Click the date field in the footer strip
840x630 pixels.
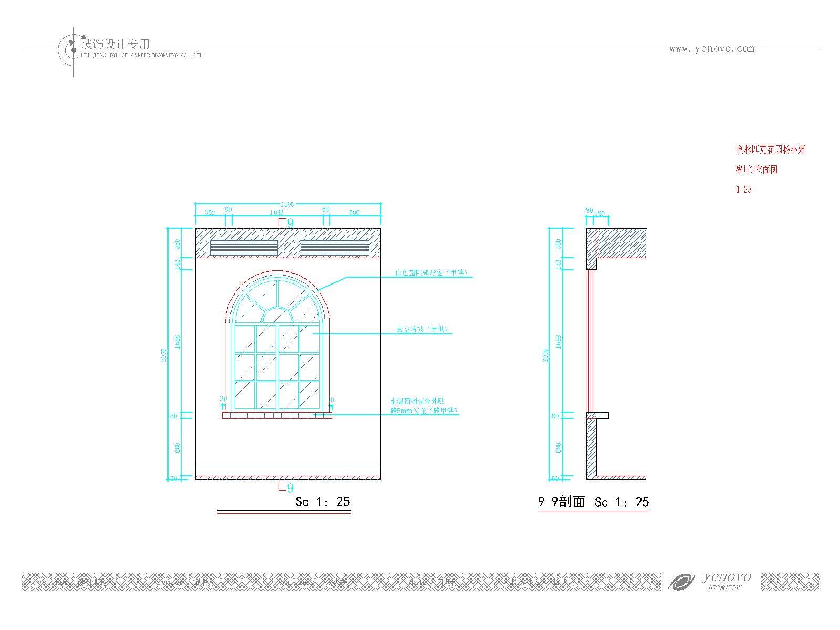pyautogui.click(x=434, y=582)
